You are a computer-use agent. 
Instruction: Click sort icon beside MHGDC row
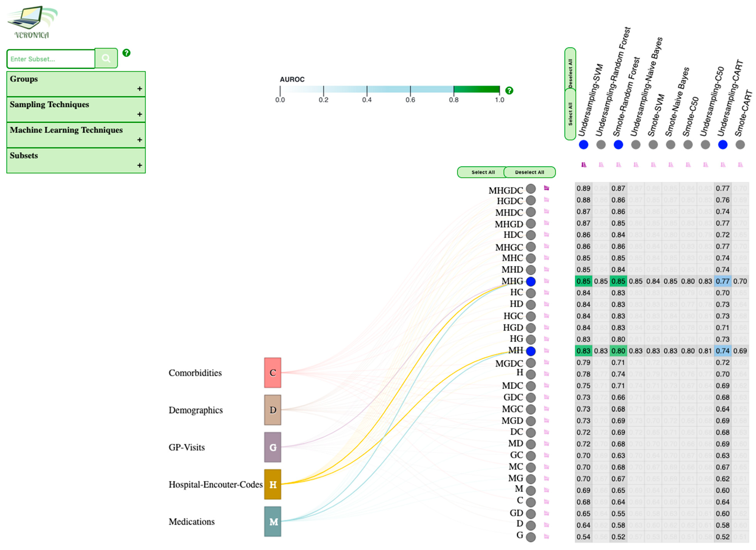tap(546, 188)
